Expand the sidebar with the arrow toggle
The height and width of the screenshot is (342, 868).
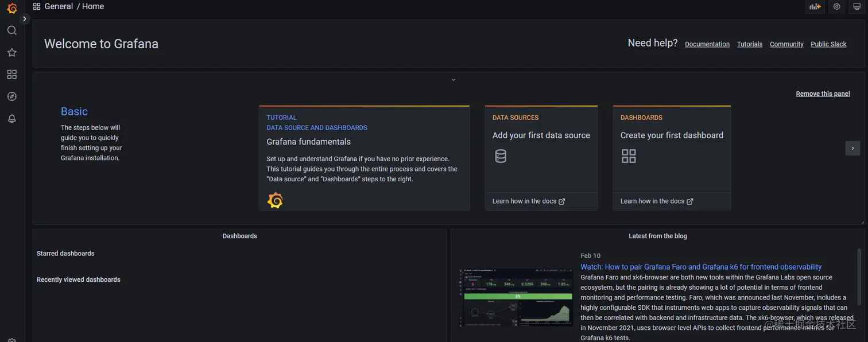pyautogui.click(x=25, y=19)
